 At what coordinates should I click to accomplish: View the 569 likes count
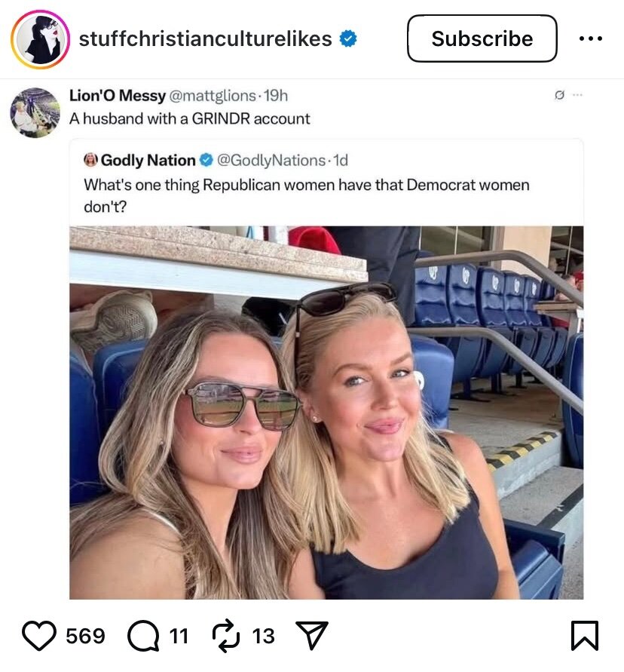[85, 636]
